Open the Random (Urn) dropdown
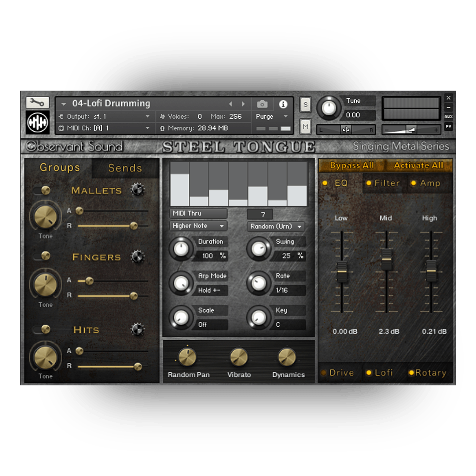This screenshot has width=476, height=476. [276, 226]
